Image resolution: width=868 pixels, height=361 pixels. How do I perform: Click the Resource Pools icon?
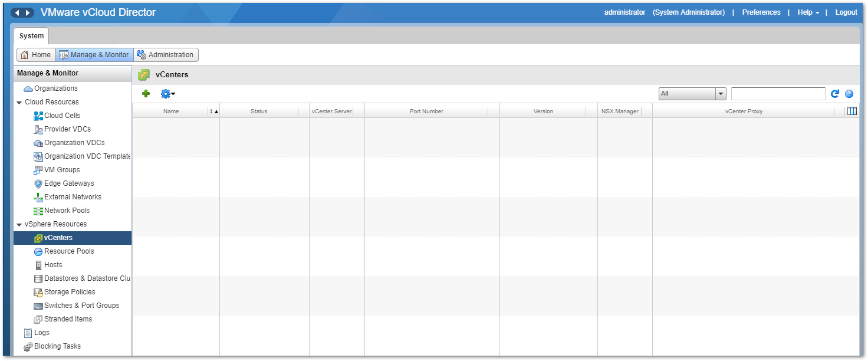[39, 251]
